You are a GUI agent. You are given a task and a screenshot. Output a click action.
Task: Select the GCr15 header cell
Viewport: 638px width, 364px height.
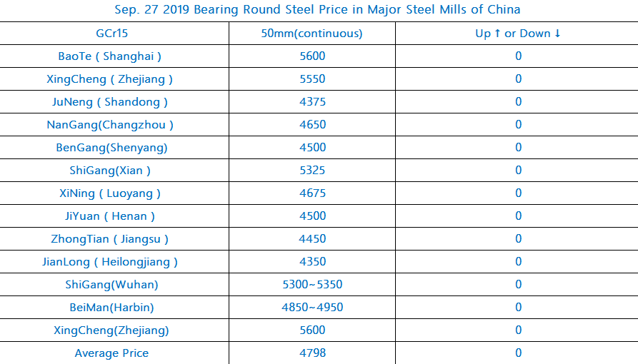coord(111,34)
